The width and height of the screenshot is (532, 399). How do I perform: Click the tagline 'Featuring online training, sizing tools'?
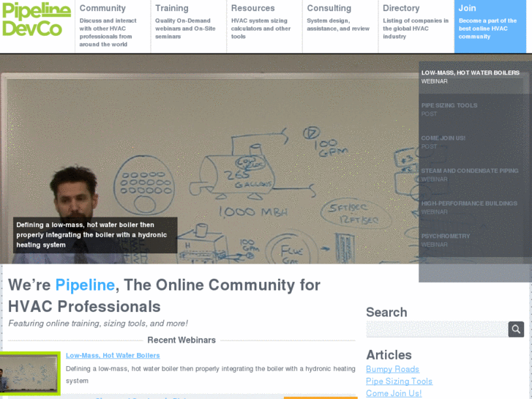pos(98,324)
